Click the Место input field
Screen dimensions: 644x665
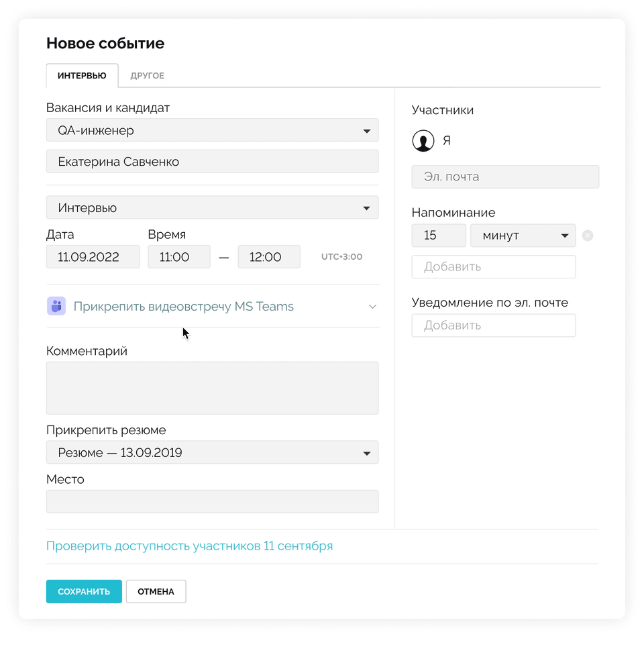point(212,501)
